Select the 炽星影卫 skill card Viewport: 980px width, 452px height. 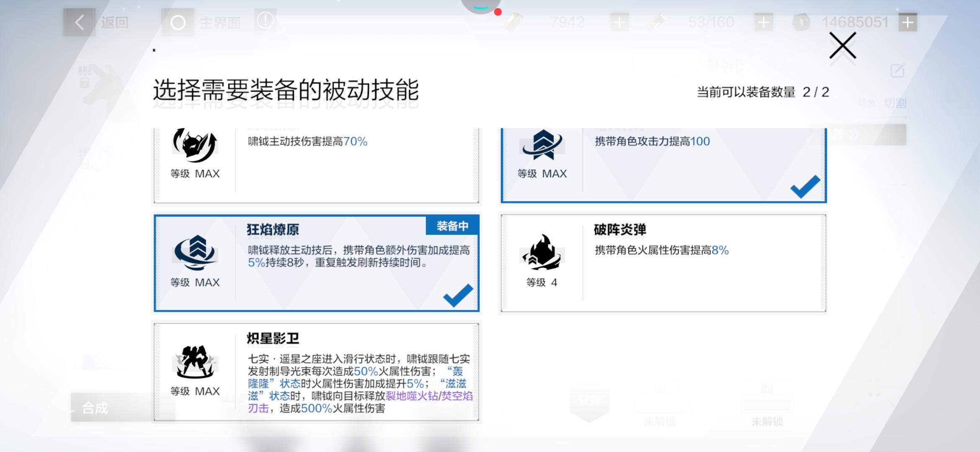(x=317, y=372)
